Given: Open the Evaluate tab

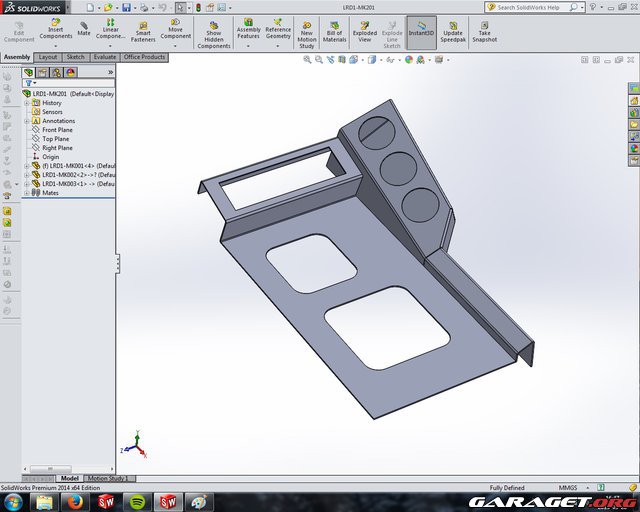Looking at the screenshot, I should 104,57.
